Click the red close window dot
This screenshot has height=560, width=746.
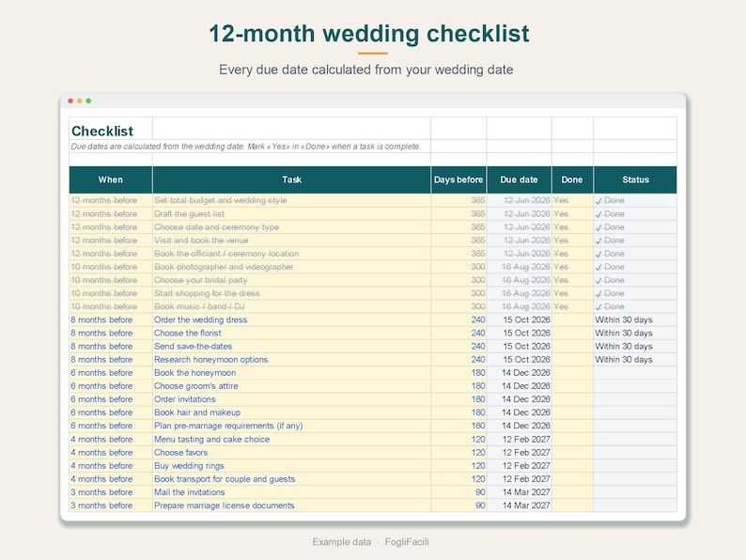[x=70, y=101]
